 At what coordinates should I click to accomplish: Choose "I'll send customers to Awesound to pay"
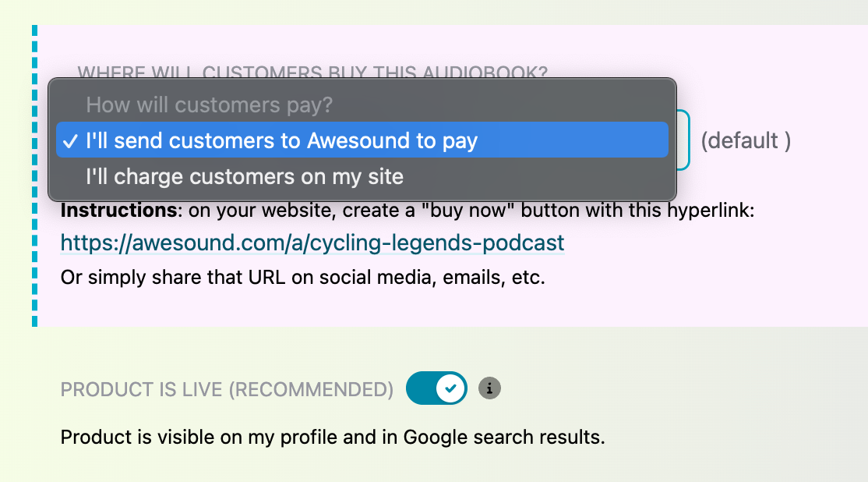(281, 140)
